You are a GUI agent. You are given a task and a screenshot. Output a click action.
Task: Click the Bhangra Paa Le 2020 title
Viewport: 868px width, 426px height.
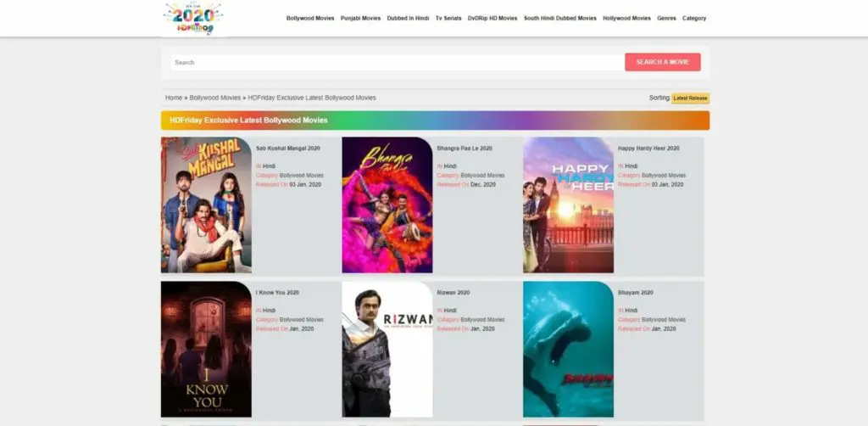click(x=465, y=149)
